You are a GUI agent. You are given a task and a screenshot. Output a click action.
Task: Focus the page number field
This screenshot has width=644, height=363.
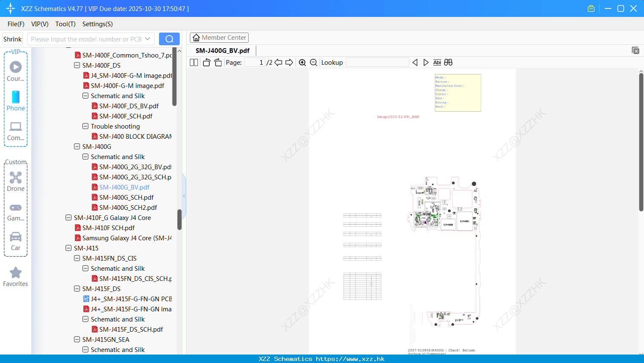pos(255,63)
